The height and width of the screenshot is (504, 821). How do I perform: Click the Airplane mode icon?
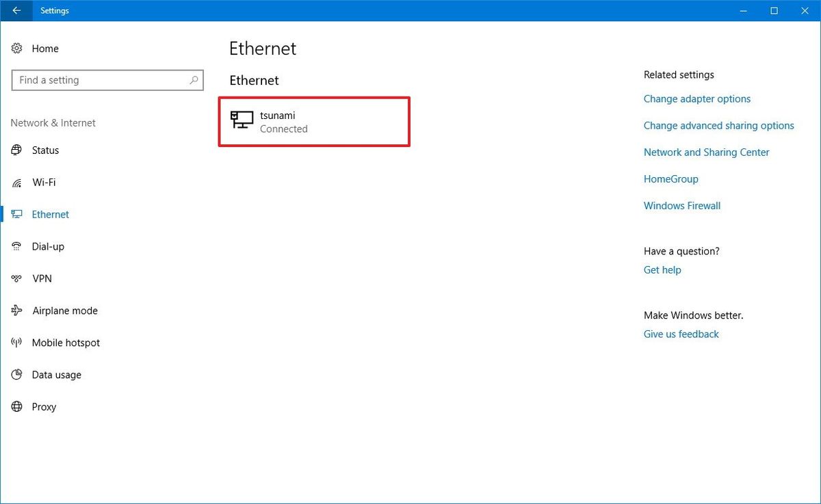pos(16,310)
